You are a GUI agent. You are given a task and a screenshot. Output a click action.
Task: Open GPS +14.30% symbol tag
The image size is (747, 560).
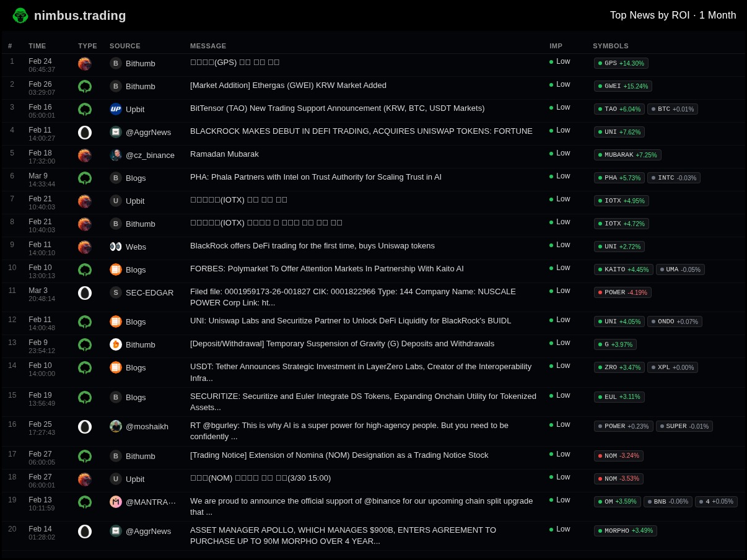click(621, 63)
